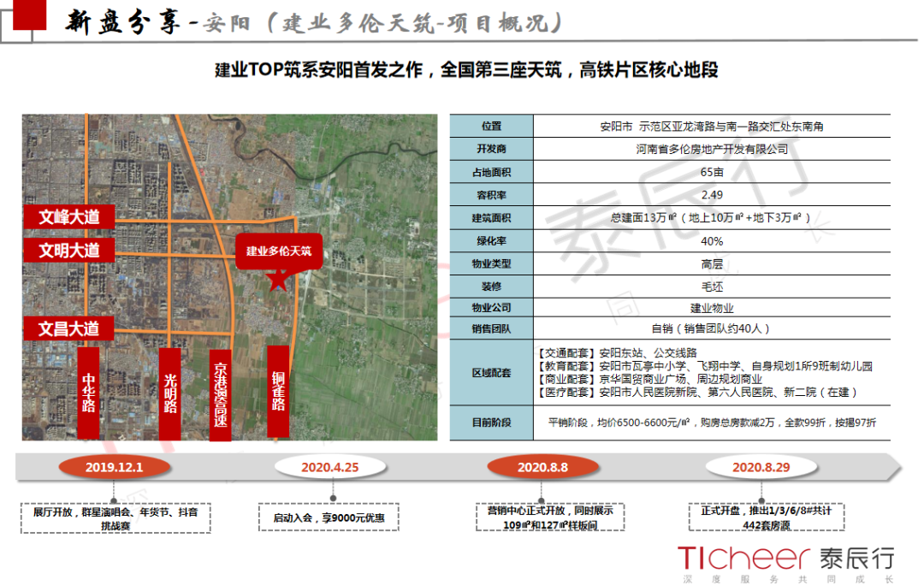Click the 【教育配套】line in 区域配套
The width and height of the screenshot is (924, 585).
704,366
